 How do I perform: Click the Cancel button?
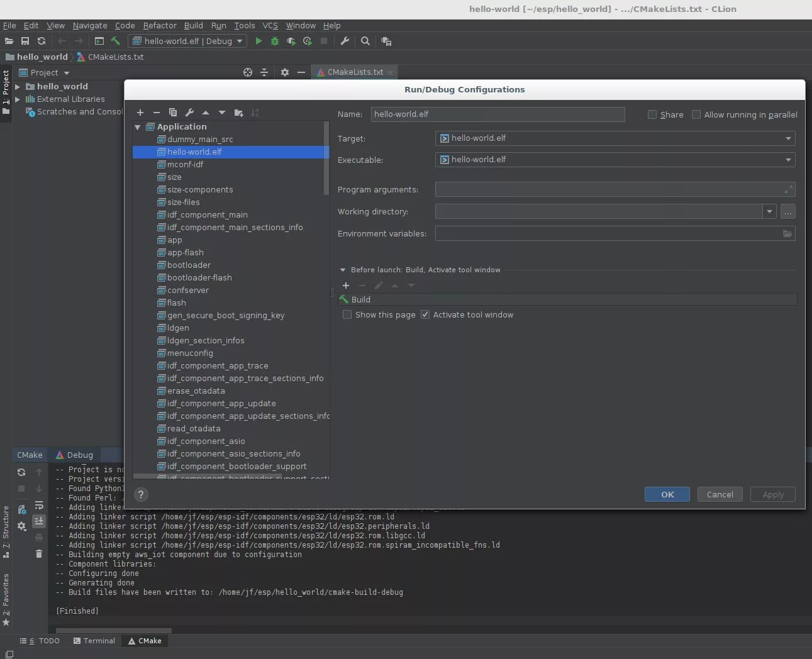(720, 494)
